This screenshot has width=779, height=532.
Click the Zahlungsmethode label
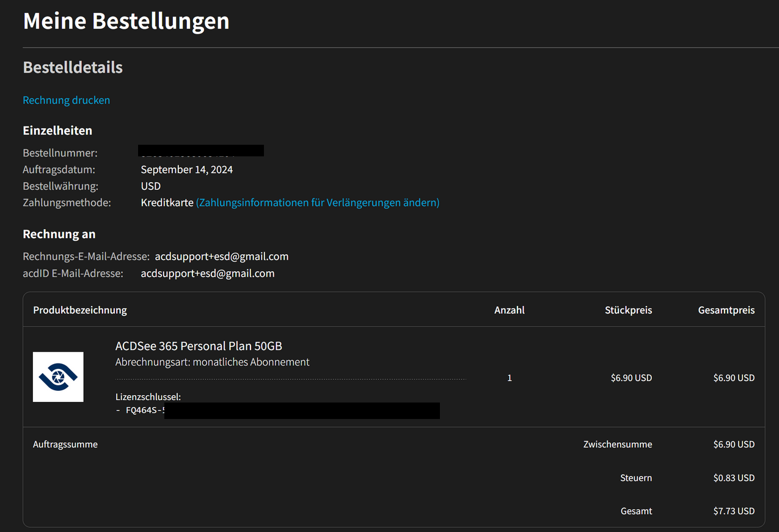click(67, 202)
